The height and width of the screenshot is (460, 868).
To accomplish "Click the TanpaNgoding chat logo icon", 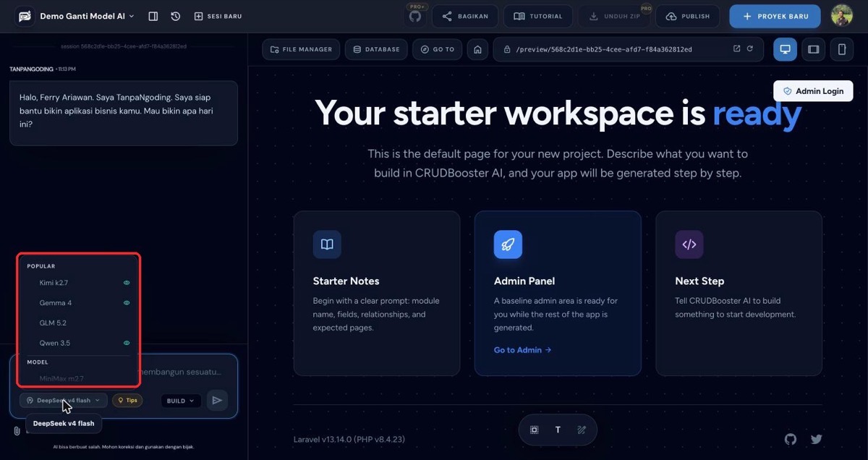I will (x=25, y=16).
